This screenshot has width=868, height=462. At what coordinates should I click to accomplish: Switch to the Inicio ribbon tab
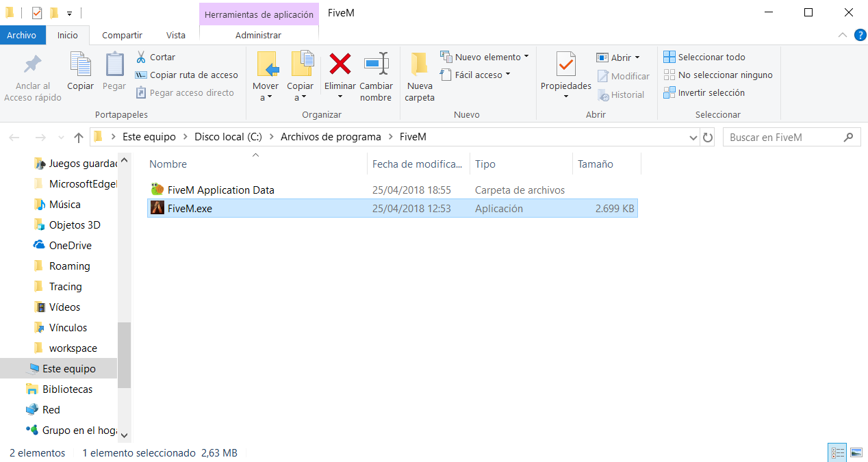pyautogui.click(x=68, y=35)
